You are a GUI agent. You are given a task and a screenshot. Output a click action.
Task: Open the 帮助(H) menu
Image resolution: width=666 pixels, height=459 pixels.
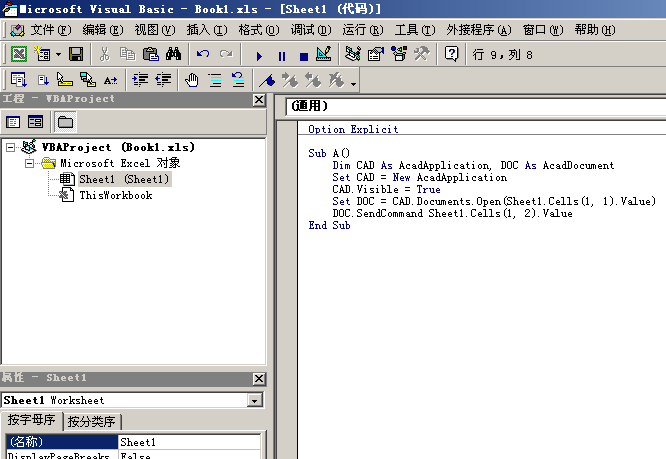[x=595, y=30]
